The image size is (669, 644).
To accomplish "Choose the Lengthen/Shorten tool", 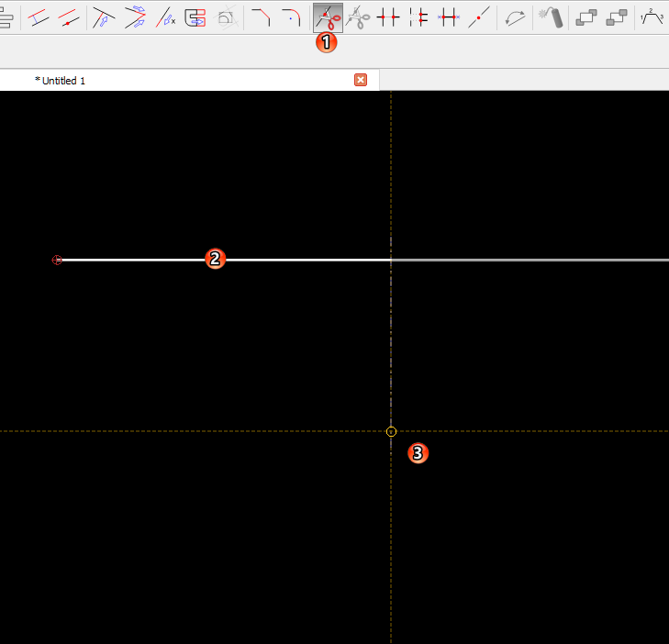I will click(x=165, y=18).
